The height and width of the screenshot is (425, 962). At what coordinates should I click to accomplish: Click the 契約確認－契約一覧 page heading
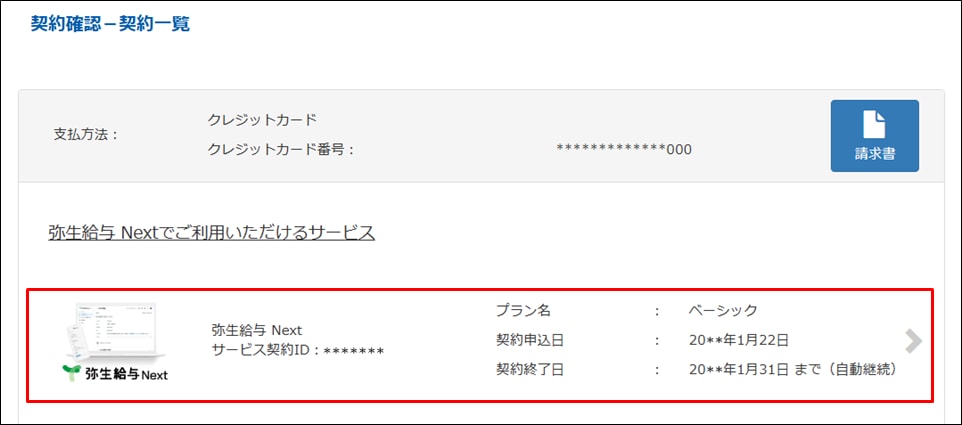coord(110,24)
